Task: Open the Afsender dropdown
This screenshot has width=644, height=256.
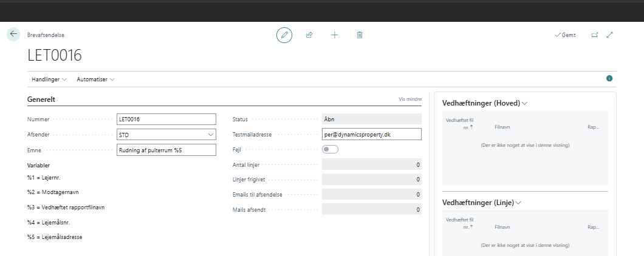Action: [x=210, y=135]
